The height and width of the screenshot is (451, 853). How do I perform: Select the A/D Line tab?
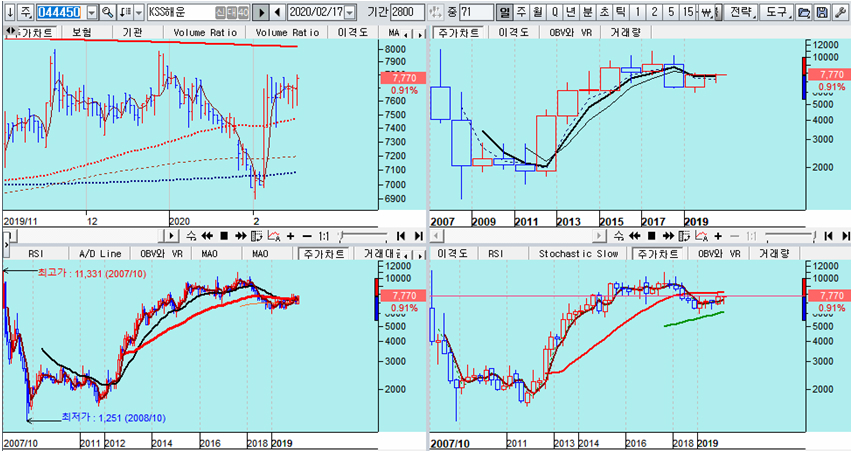100,254
